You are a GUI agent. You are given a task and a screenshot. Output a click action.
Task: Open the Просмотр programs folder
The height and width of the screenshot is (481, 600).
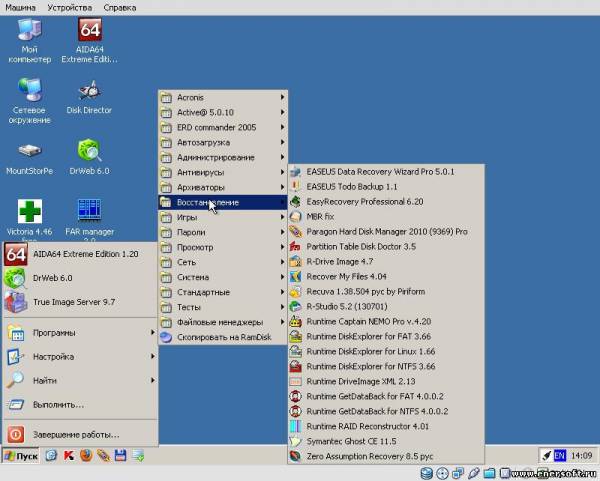click(223, 247)
